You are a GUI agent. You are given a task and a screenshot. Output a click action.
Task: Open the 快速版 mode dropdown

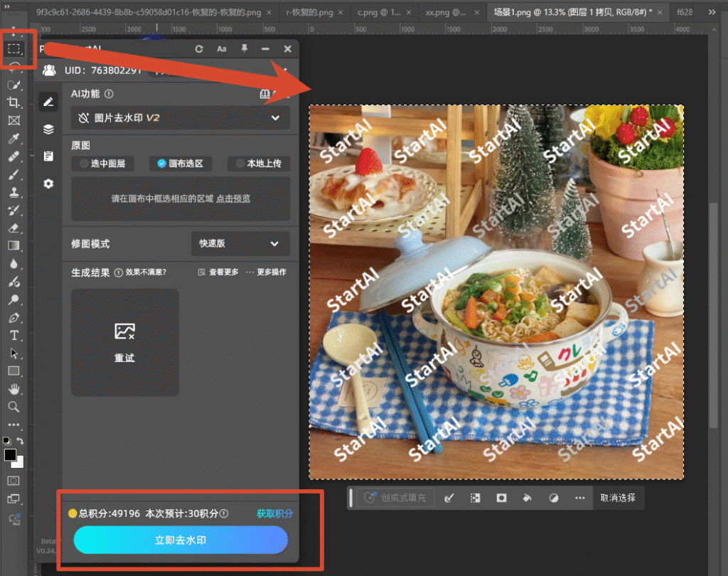point(240,243)
